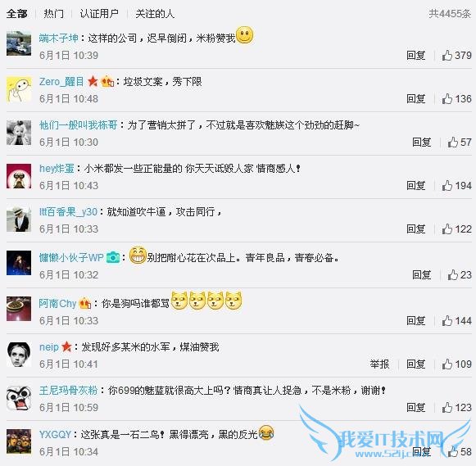
Task: Select the 认证用户 tab
Action: point(99,14)
